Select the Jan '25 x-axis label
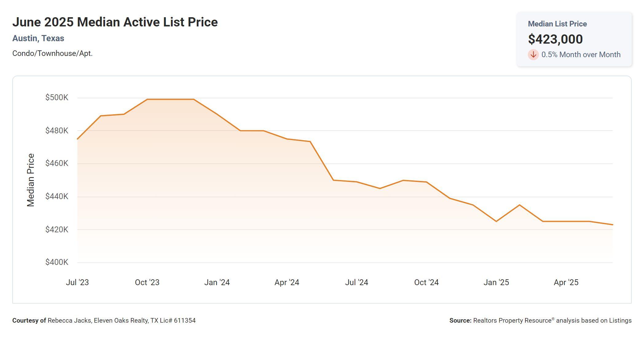Screen dimensions: 644x338 [496, 282]
